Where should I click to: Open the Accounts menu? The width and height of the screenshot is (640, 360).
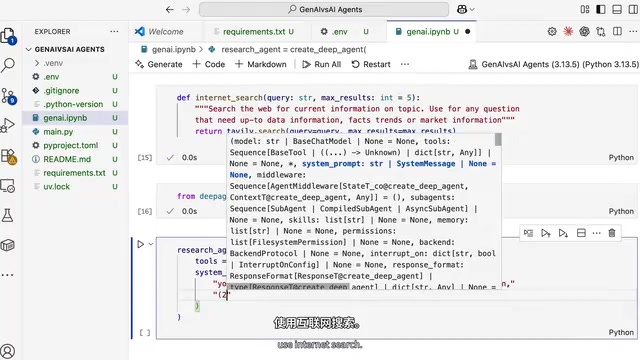tap(8, 351)
